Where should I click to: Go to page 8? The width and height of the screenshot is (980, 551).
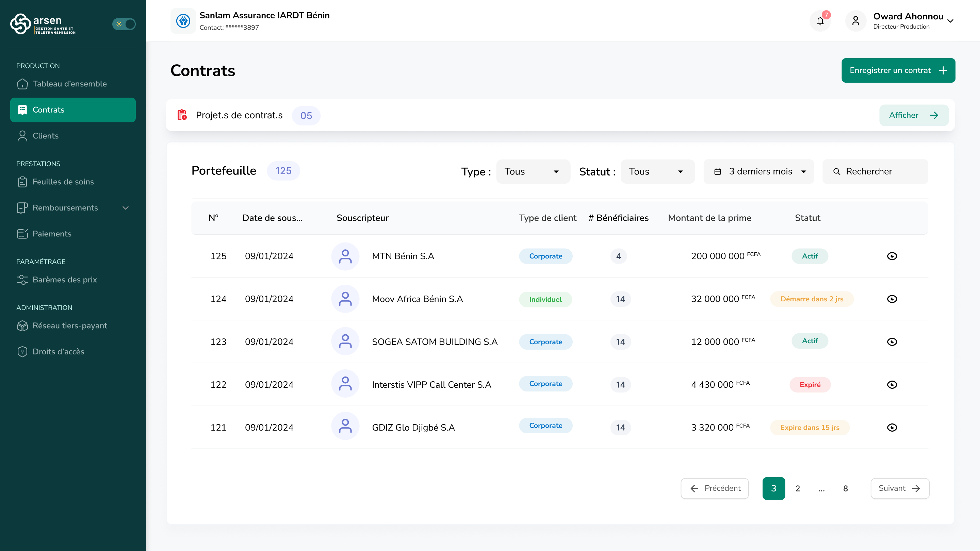point(845,488)
